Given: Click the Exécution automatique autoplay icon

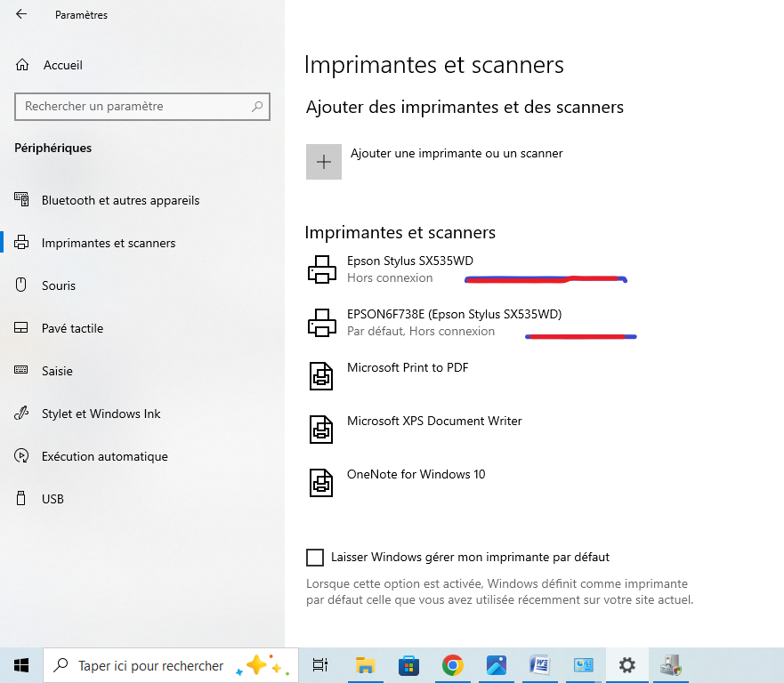Looking at the screenshot, I should coord(21,455).
